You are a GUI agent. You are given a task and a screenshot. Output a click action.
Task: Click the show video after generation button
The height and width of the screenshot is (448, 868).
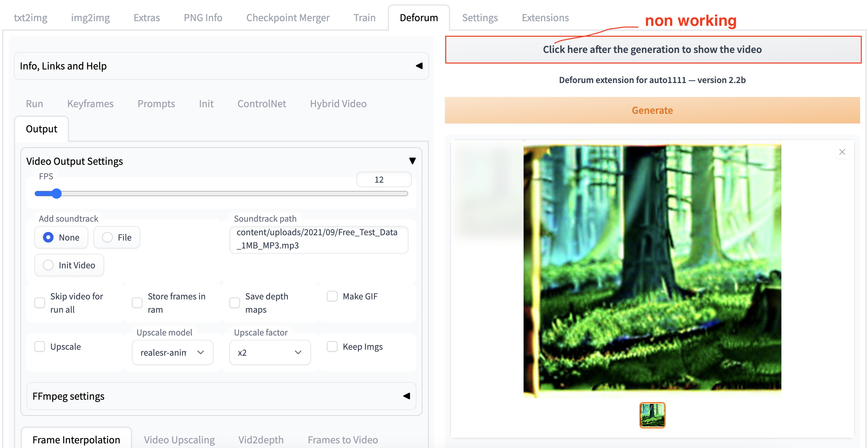(653, 50)
